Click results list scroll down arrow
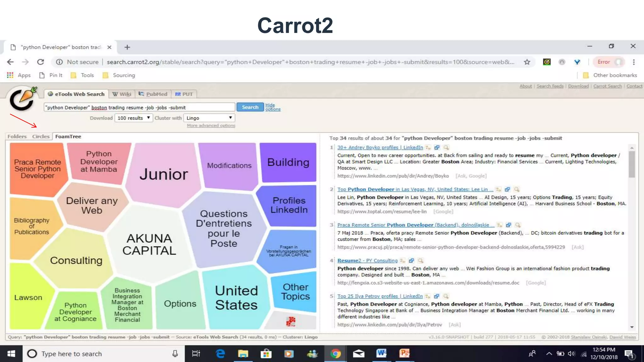644x362 pixels. 632,327
